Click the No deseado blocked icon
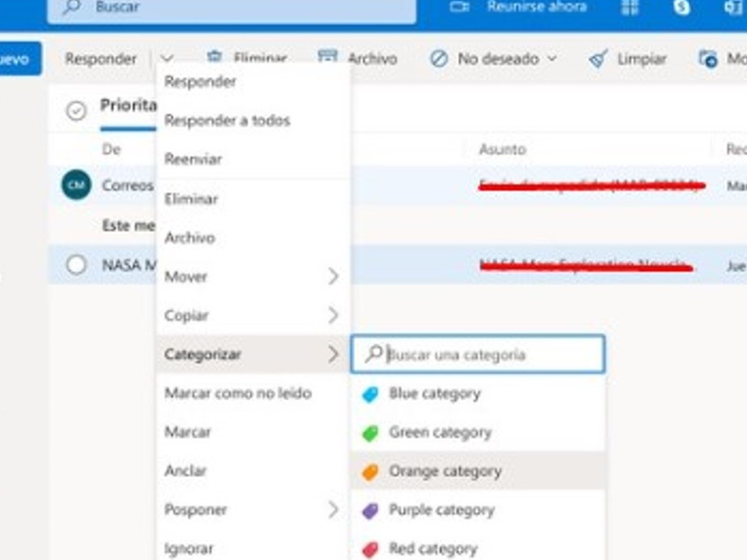 click(x=438, y=59)
